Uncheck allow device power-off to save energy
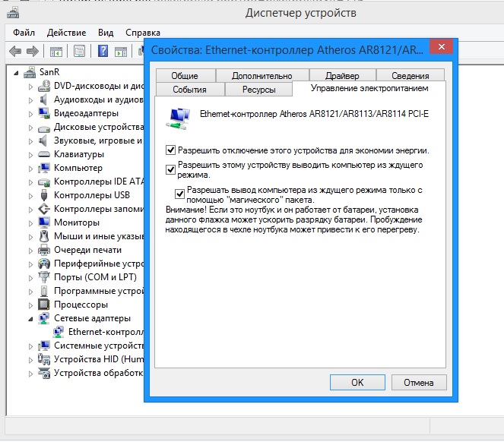Screen dimensions: 504x442 point(171,150)
